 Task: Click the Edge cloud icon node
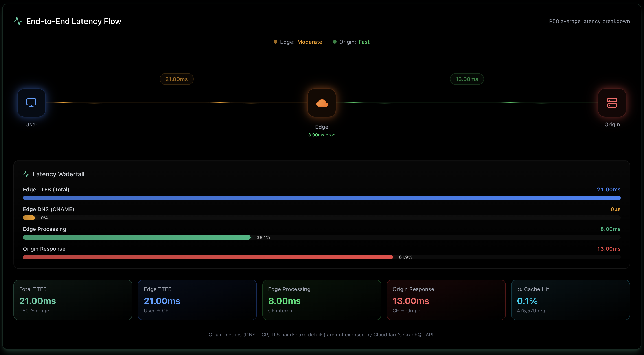tap(322, 103)
